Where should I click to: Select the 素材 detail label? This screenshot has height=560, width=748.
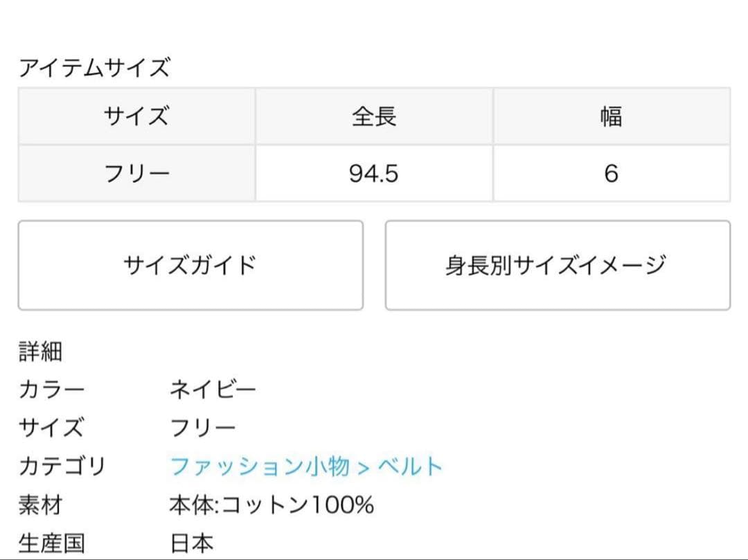[x=40, y=505]
